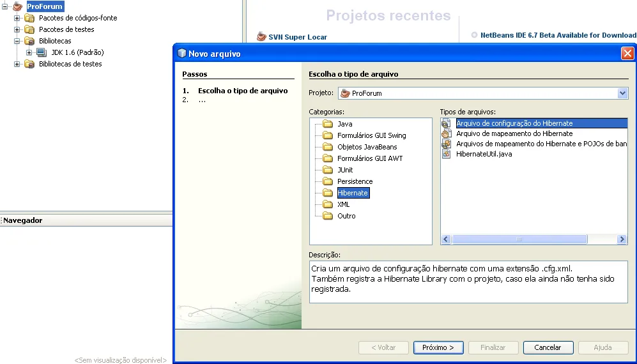Go to the next step with Próximo
This screenshot has height=364, width=637.
coord(438,347)
